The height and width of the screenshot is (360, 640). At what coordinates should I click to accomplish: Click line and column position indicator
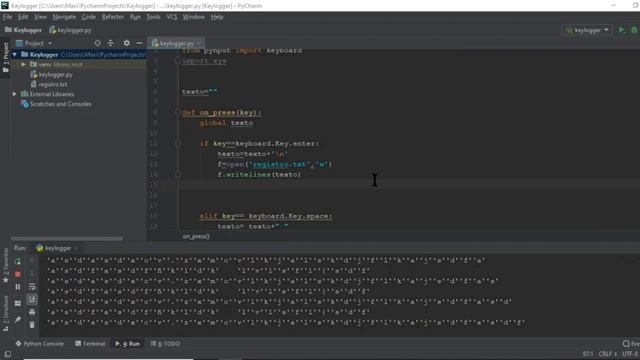(588, 354)
